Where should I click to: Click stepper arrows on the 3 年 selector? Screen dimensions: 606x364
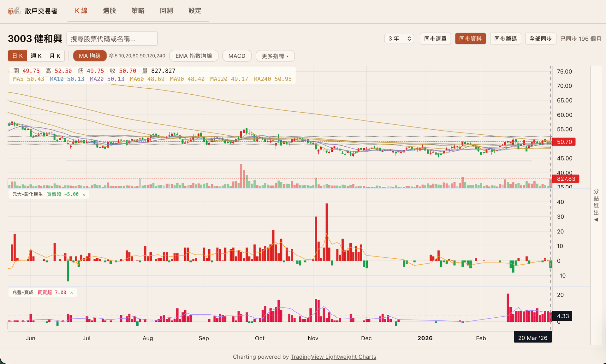point(409,38)
